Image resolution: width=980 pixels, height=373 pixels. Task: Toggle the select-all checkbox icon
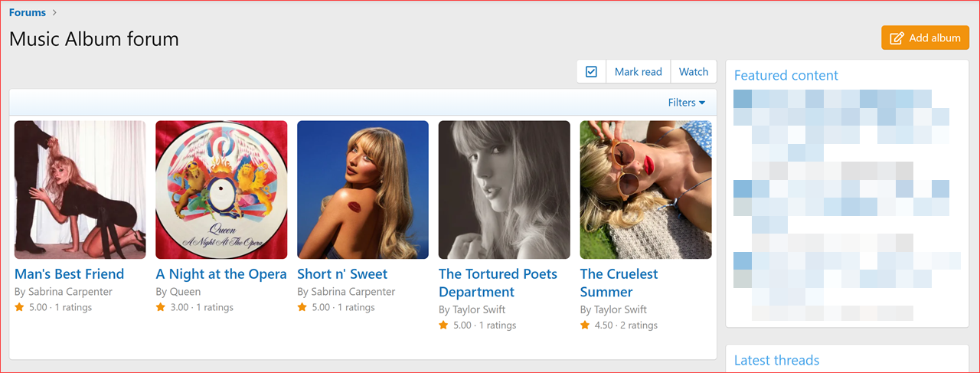(x=591, y=71)
